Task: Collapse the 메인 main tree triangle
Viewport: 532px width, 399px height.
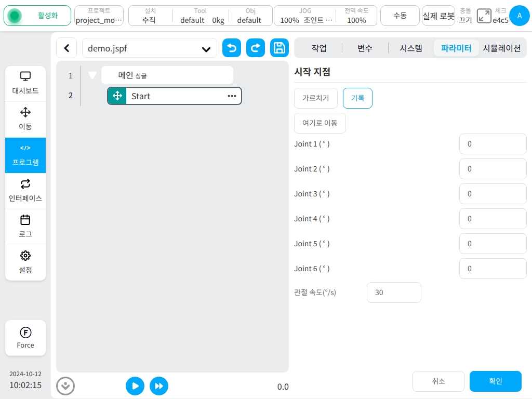Action: (92, 75)
